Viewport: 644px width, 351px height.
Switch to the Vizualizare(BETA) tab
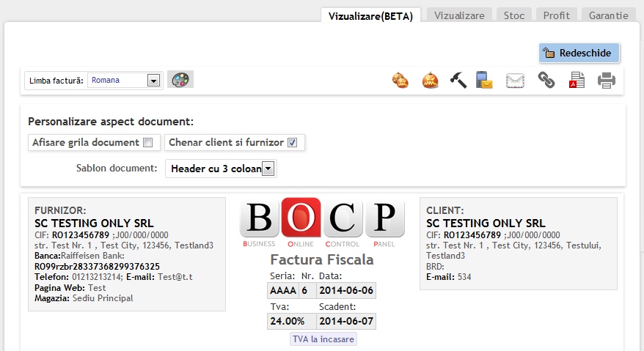[x=370, y=16]
